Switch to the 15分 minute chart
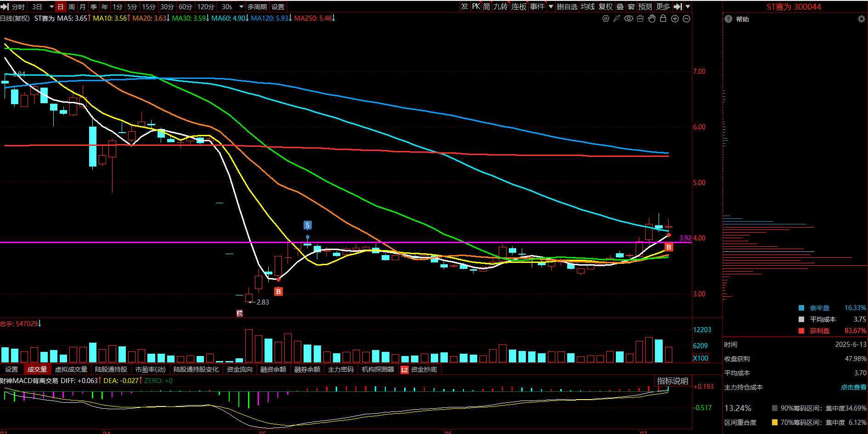868x434 pixels. [x=149, y=6]
